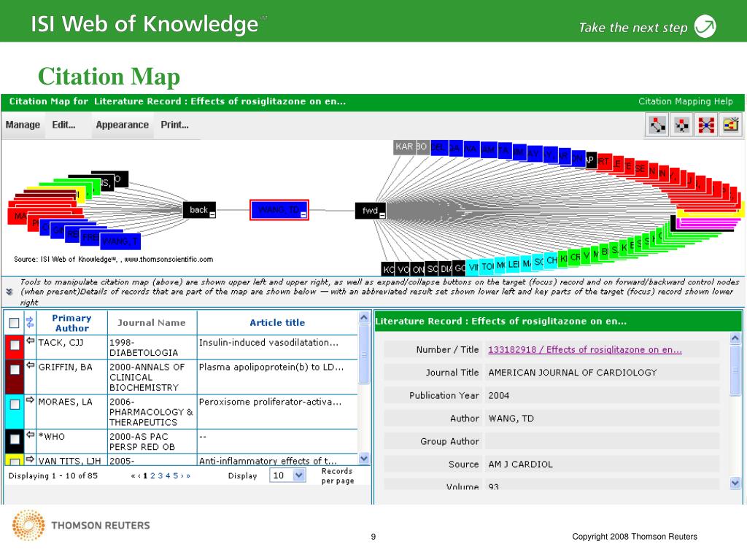Click the cyan LEI node in the citation map
The image size is (747, 560).
click(x=513, y=264)
